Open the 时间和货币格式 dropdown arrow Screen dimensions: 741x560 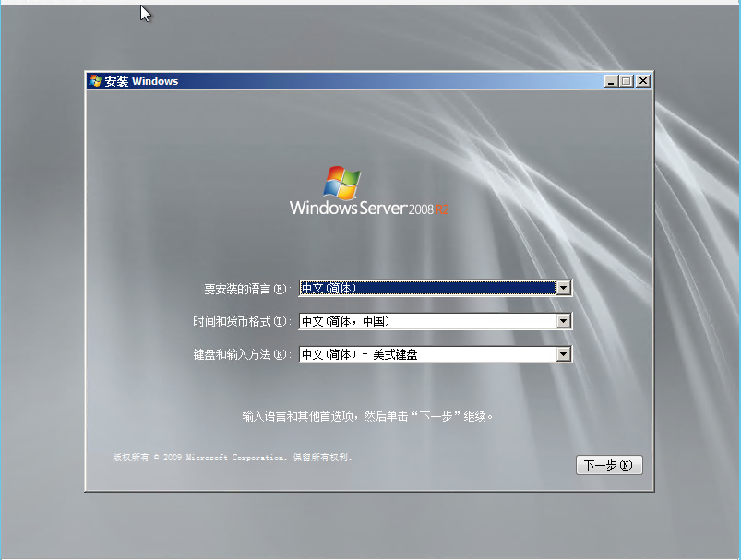pyautogui.click(x=563, y=321)
